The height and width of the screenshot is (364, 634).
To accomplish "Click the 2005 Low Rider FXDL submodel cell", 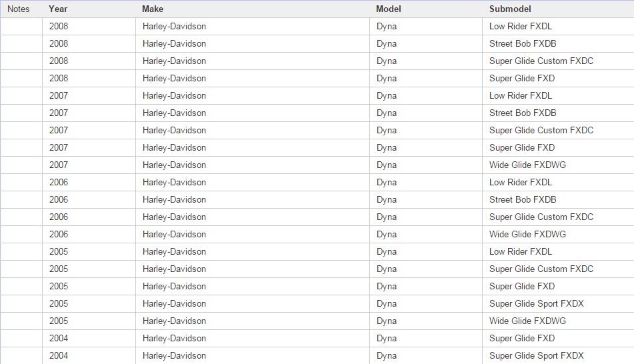I will tap(521, 252).
